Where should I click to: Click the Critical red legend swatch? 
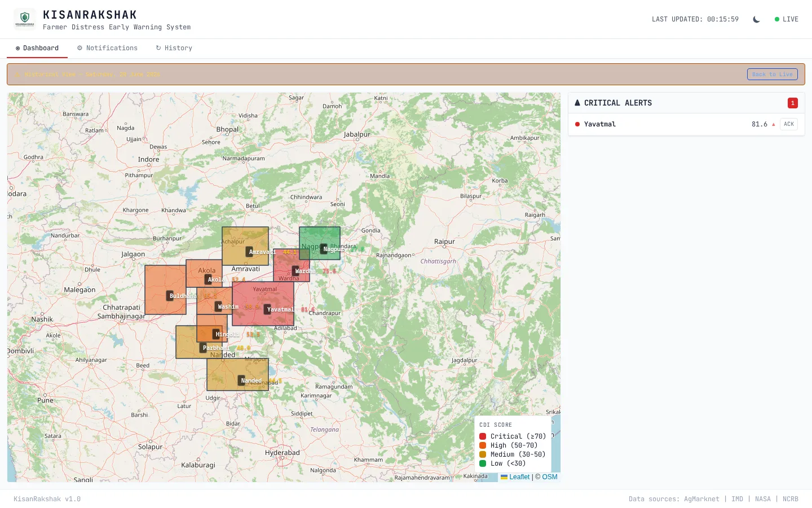pos(483,436)
